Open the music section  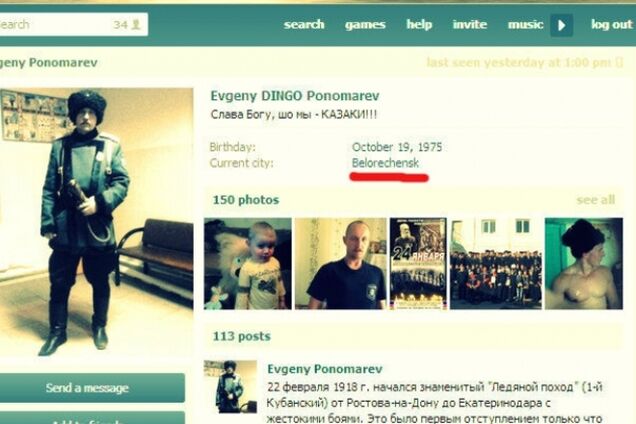point(525,24)
